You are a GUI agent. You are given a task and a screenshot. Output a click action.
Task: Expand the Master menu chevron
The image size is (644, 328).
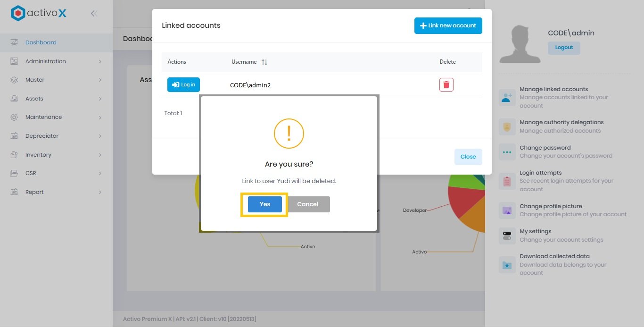point(99,80)
